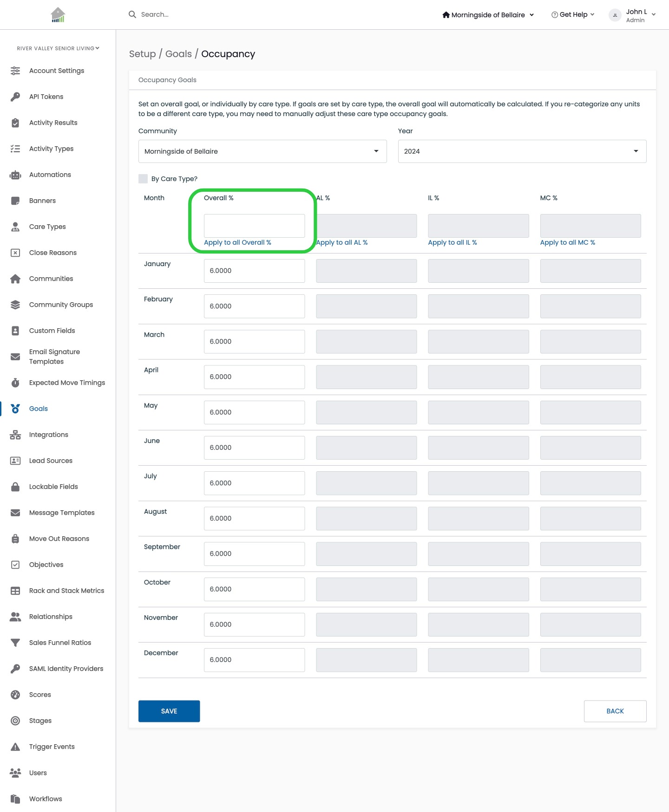Click the Custom Fields icon
Image resolution: width=669 pixels, height=812 pixels.
pyautogui.click(x=15, y=331)
